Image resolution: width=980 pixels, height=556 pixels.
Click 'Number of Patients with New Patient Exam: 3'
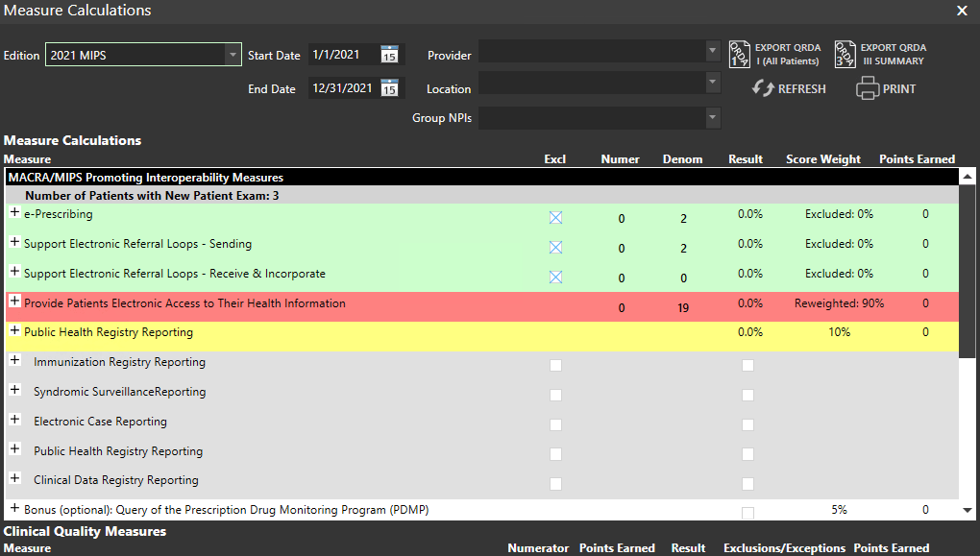pyautogui.click(x=152, y=196)
